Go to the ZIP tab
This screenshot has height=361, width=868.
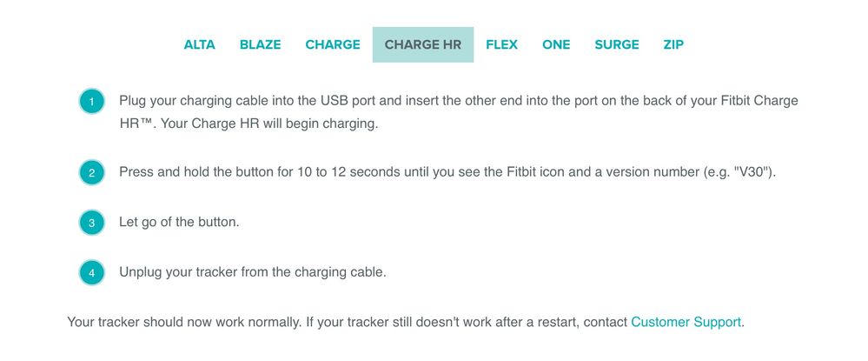click(673, 45)
